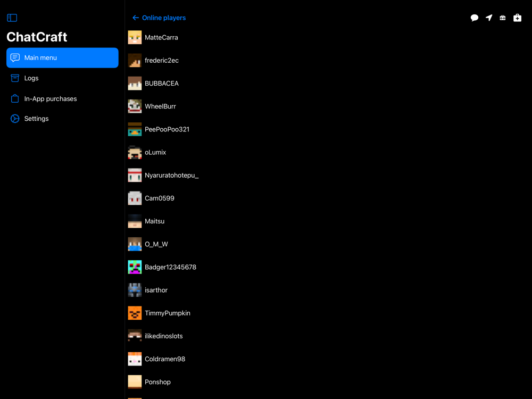Screen dimensions: 532x399
Task: Click ilikedinoslots's avatar head
Action: [135, 336]
